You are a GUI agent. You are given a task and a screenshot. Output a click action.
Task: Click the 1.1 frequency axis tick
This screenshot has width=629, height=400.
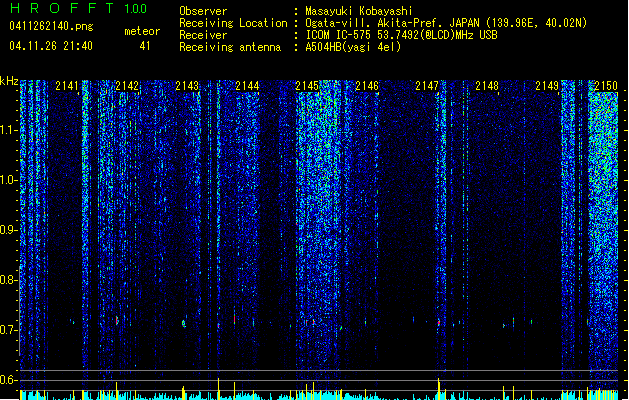pos(8,130)
